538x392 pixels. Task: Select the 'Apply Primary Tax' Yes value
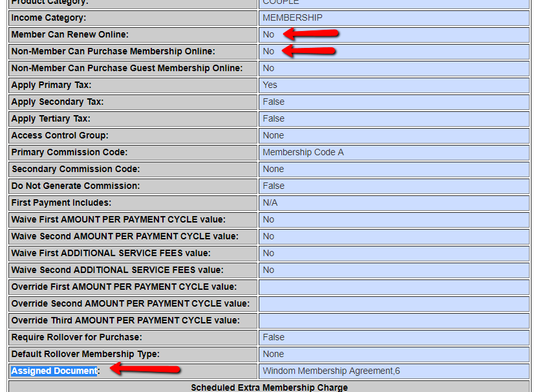[x=270, y=85]
